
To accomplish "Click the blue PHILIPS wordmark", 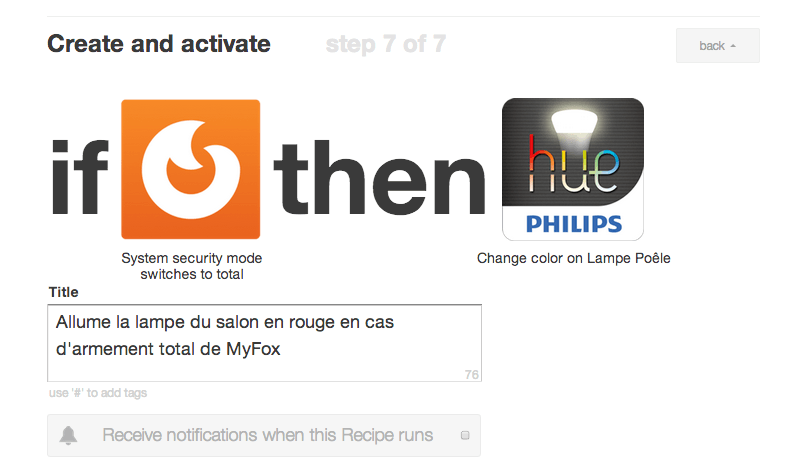I will point(574,224).
